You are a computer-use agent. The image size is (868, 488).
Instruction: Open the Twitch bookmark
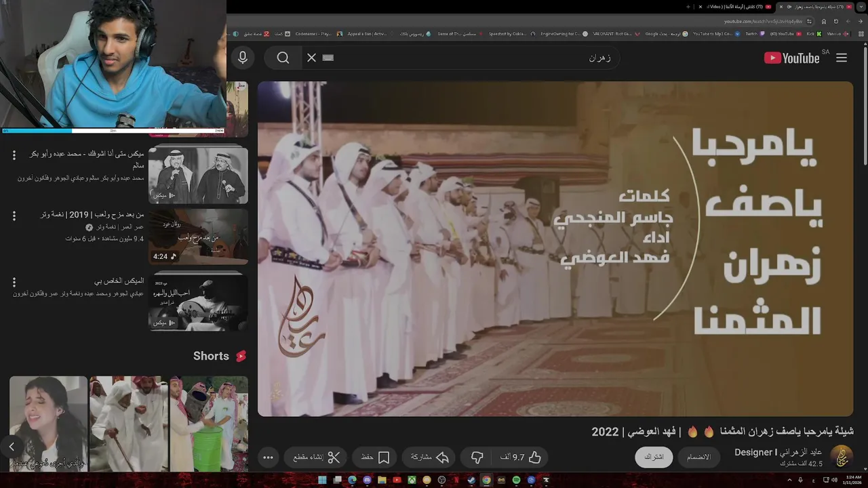(x=755, y=33)
